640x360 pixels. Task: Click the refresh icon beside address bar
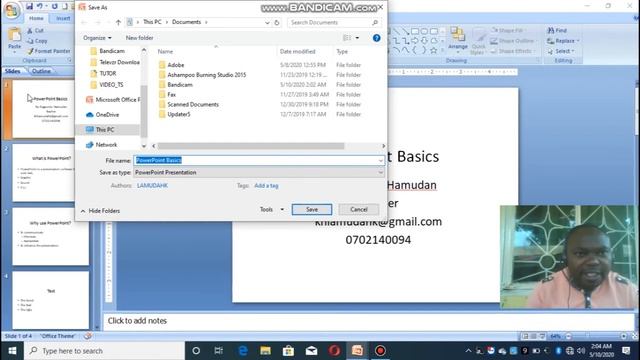(x=277, y=22)
